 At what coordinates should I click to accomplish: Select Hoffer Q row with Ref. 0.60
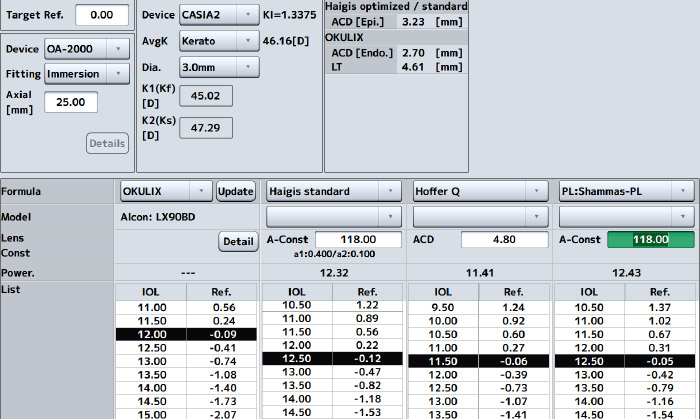point(479,334)
